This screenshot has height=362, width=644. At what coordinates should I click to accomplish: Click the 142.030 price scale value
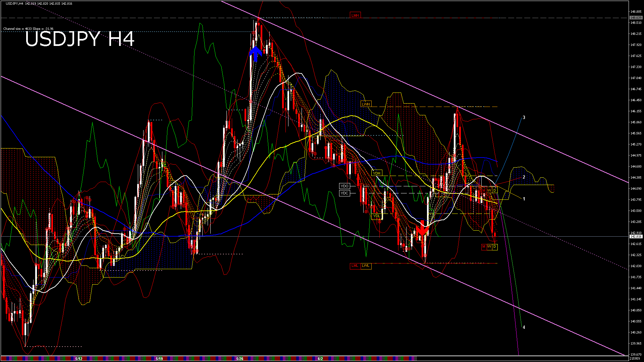[x=636, y=266]
